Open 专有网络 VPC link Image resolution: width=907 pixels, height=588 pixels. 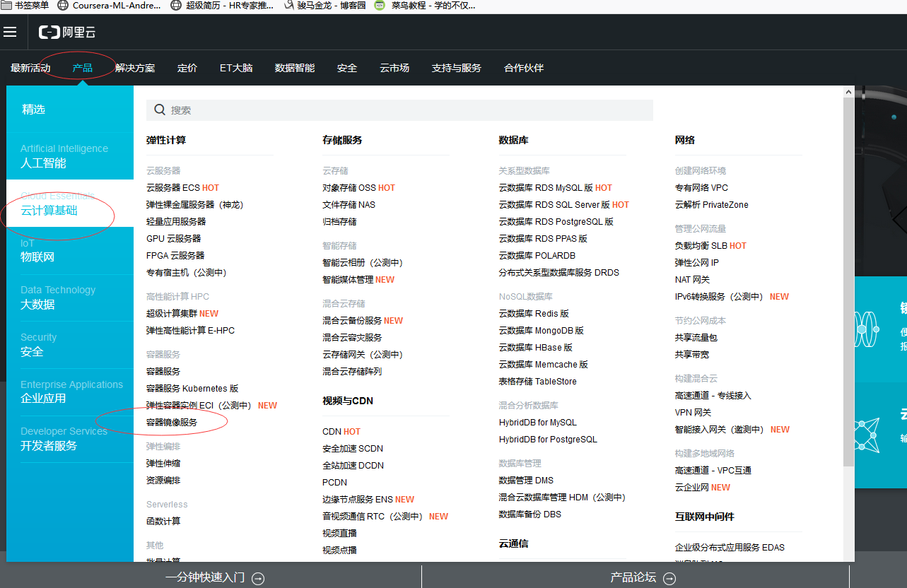[701, 187]
